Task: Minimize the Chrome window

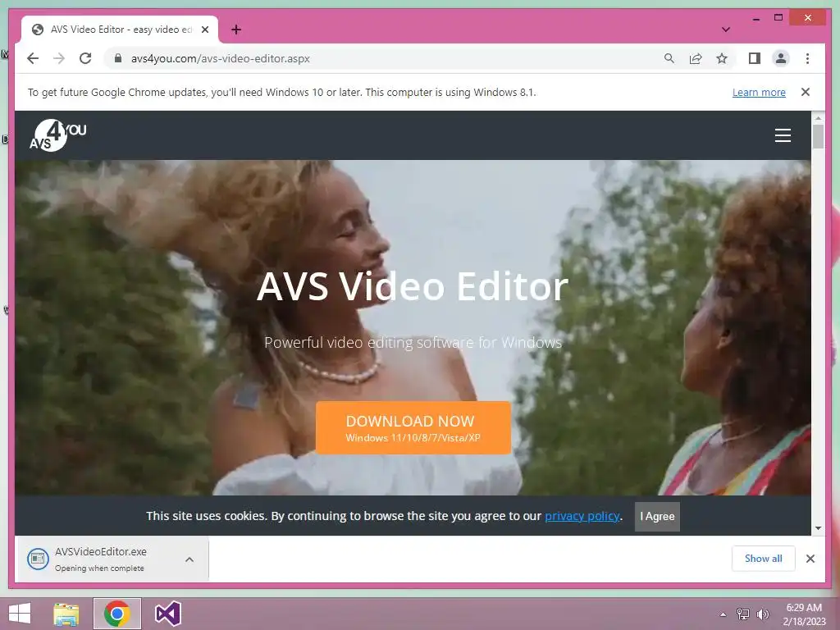Action: pos(756,19)
